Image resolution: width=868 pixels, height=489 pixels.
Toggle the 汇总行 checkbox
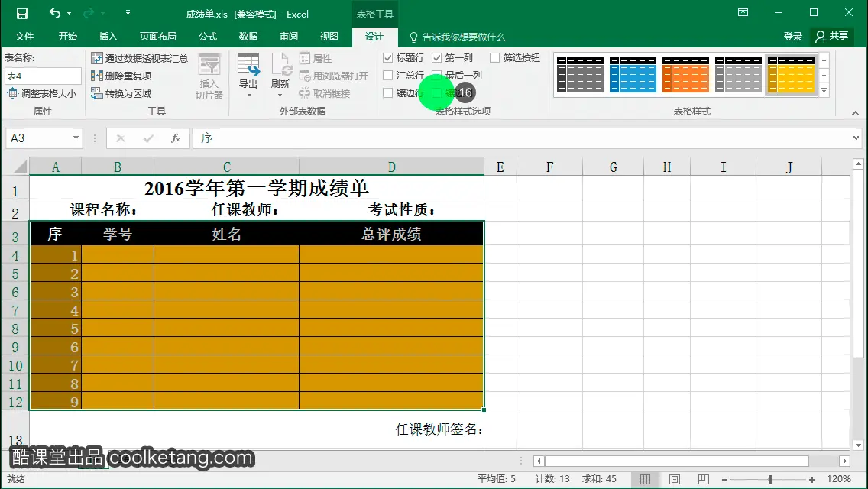click(x=388, y=76)
